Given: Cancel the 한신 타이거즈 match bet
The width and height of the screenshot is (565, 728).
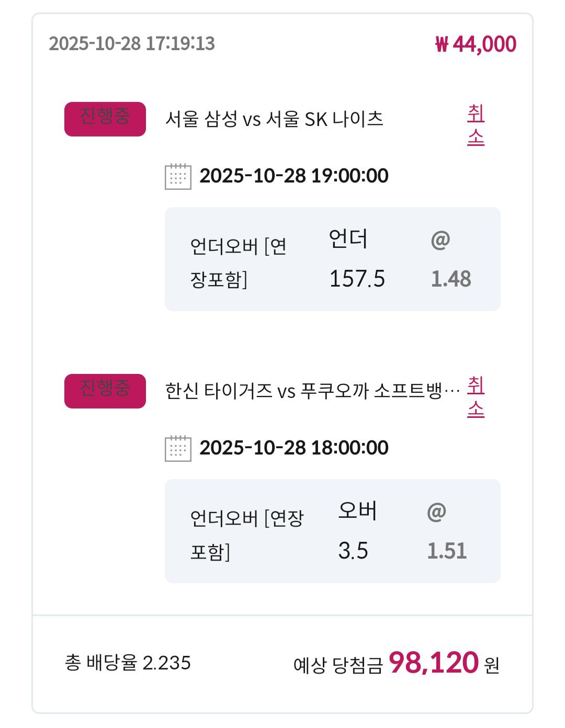Looking at the screenshot, I should 476,397.
